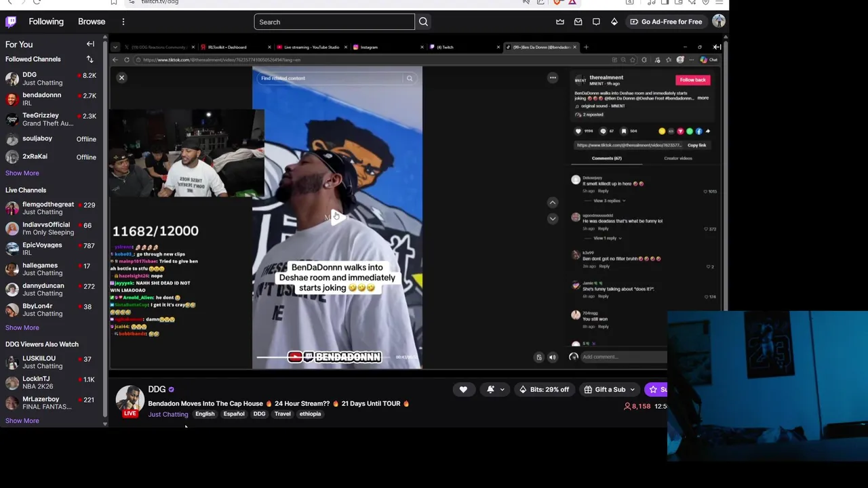Viewport: 868px width, 488px height.
Task: Open the offline 2xRaKai channel
Action: tap(52, 157)
